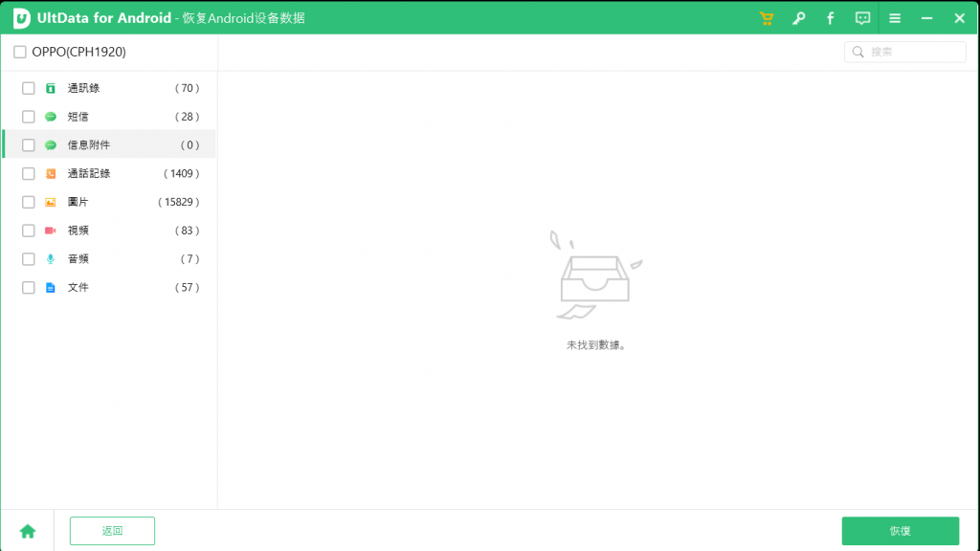The height and width of the screenshot is (551, 980).
Task: Click the OPPO(CPH1920) device name
Action: tap(78, 52)
